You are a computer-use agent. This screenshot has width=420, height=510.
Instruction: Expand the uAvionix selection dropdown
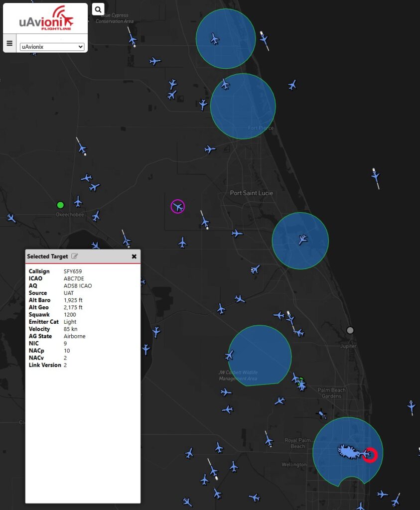click(x=52, y=47)
